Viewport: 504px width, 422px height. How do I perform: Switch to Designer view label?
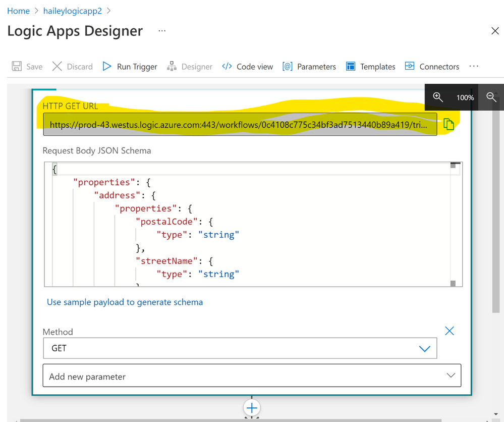click(x=197, y=67)
